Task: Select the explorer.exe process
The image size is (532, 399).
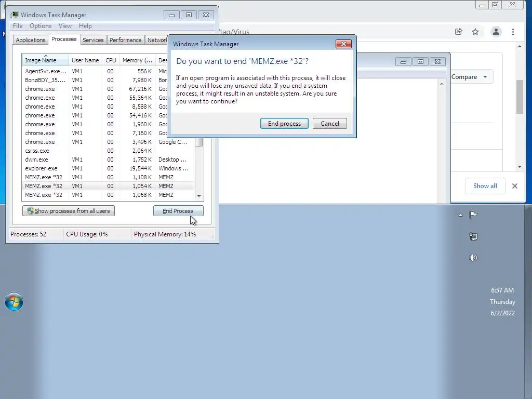Action: pos(108,168)
